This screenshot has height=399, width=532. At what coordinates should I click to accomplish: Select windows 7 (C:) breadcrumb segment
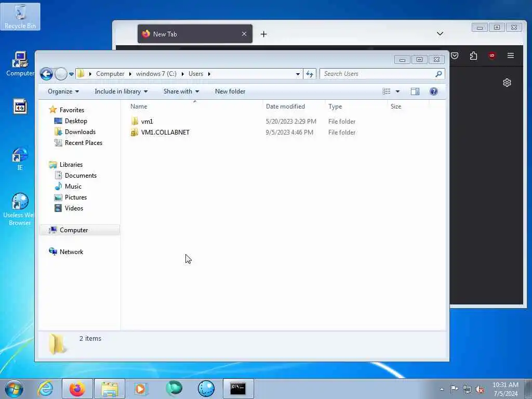click(x=156, y=74)
